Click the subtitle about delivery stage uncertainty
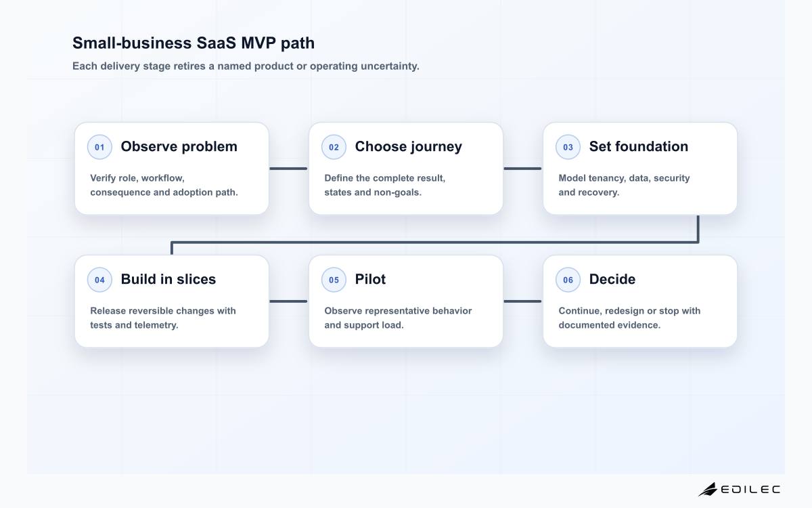 coord(246,66)
